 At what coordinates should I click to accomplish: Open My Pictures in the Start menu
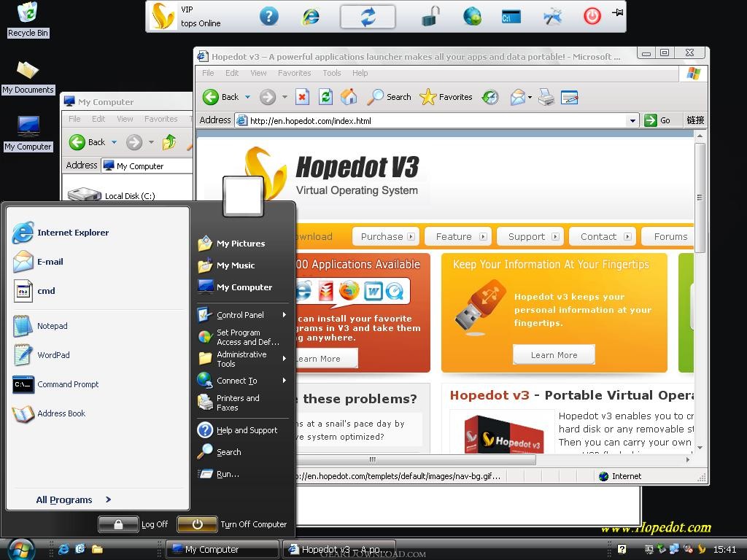(231, 244)
